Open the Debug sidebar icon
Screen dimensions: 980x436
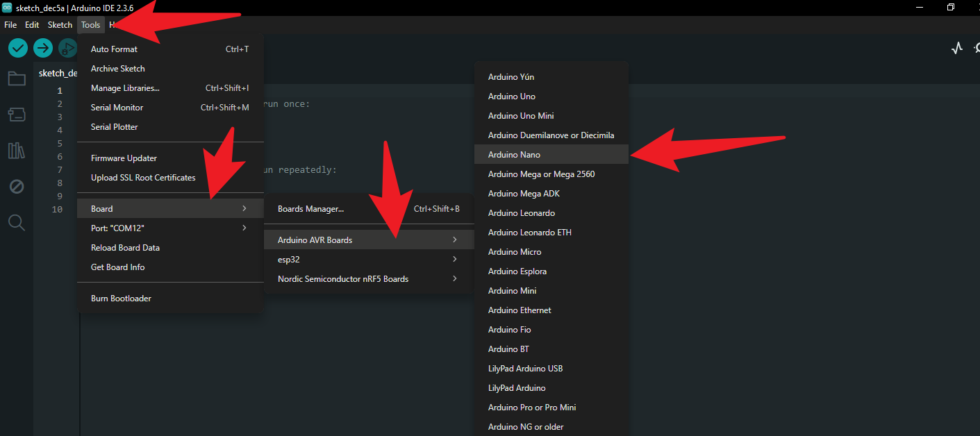17,187
